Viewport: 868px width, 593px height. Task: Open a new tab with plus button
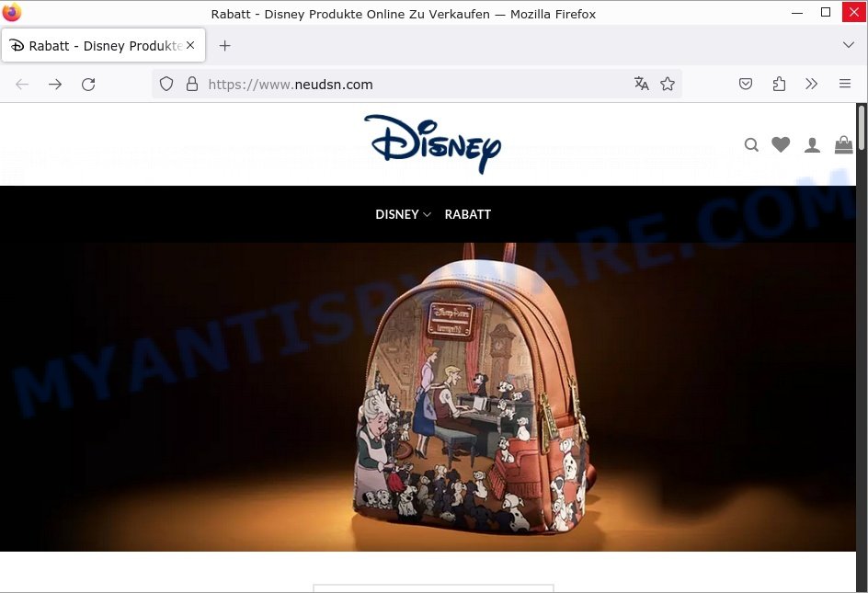pyautogui.click(x=224, y=45)
